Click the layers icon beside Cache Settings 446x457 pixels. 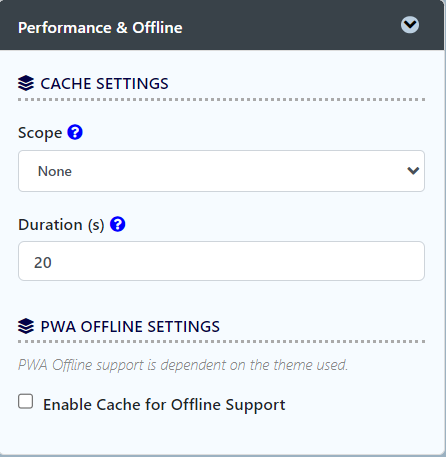coord(26,83)
